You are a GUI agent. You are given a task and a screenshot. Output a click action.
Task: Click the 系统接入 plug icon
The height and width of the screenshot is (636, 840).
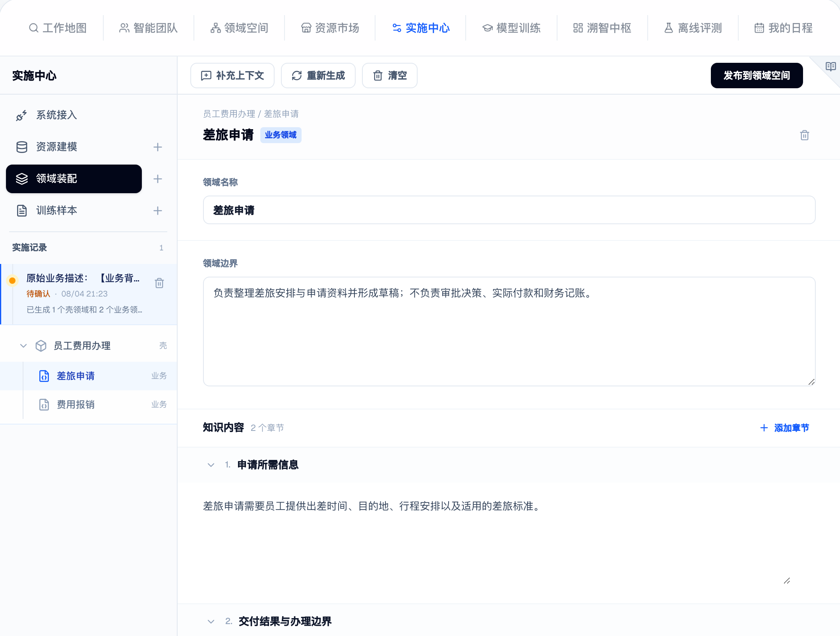point(21,116)
